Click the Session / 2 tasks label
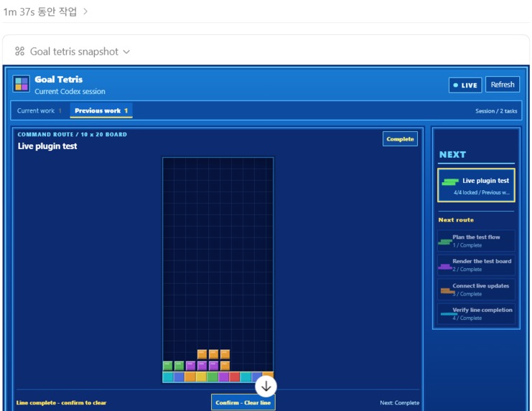This screenshot has height=411, width=532. coord(496,111)
